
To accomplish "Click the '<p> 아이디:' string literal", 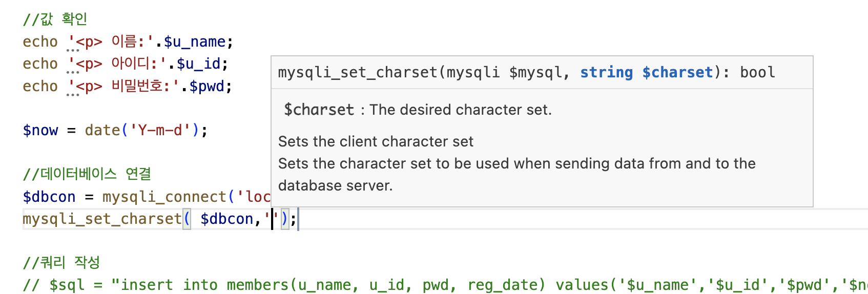I will point(117,64).
